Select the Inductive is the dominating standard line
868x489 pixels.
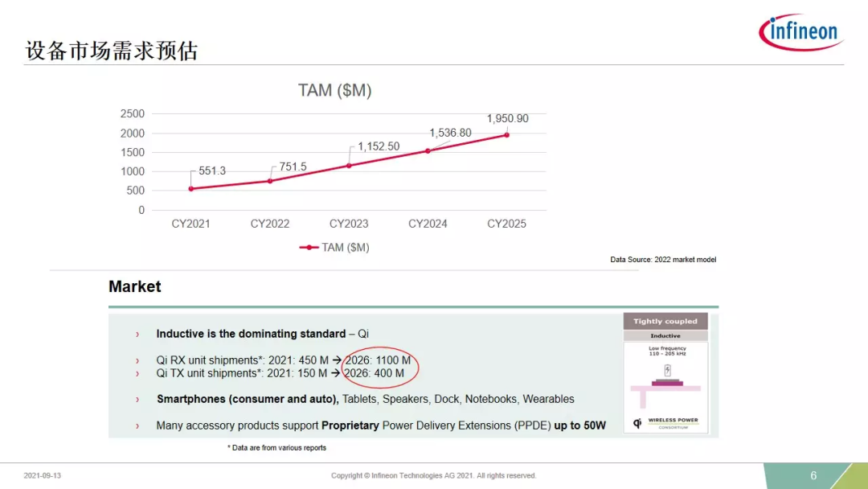pyautogui.click(x=262, y=334)
